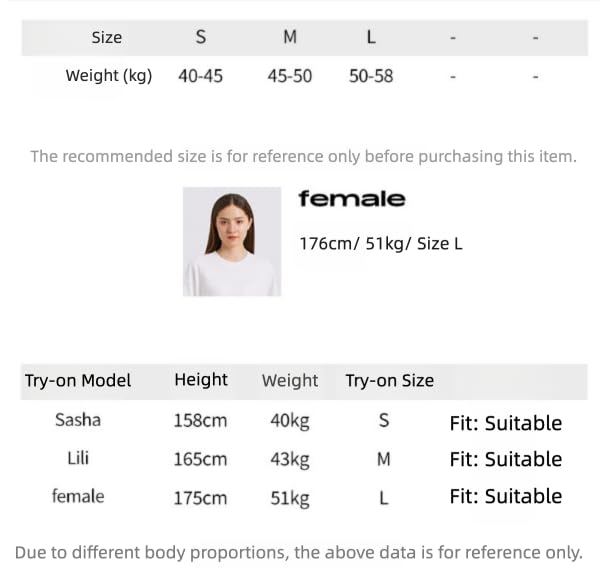Click the recommended size reference notice

303,156
